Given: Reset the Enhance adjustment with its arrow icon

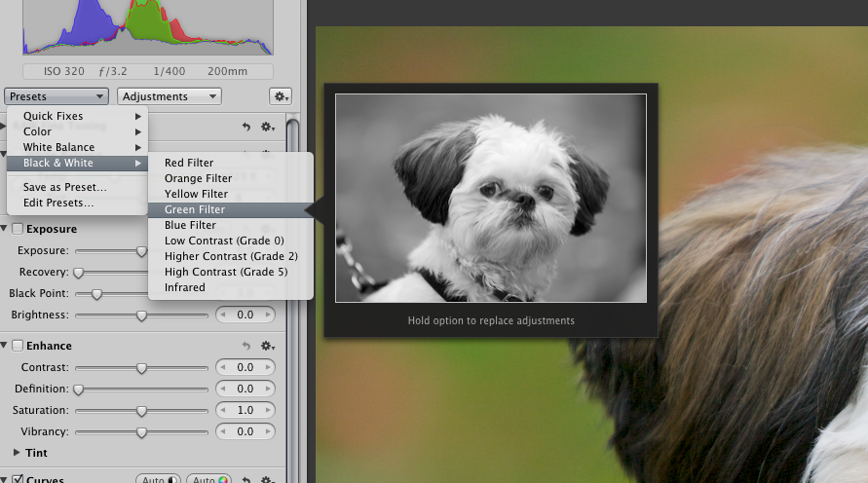Looking at the screenshot, I should pyautogui.click(x=246, y=346).
